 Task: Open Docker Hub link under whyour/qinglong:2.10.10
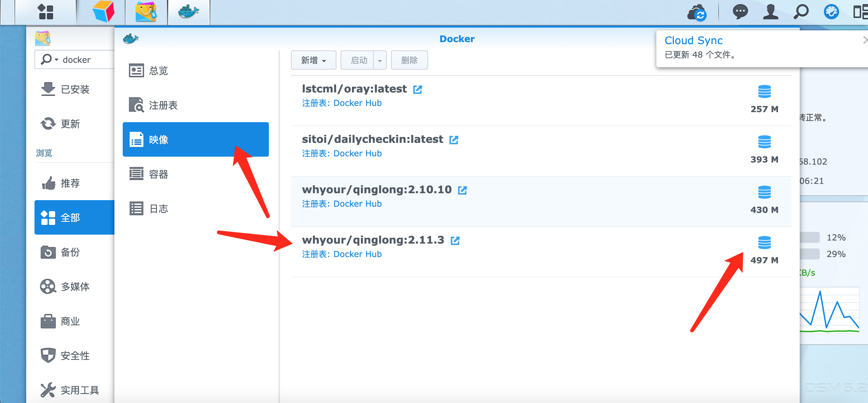coord(357,204)
